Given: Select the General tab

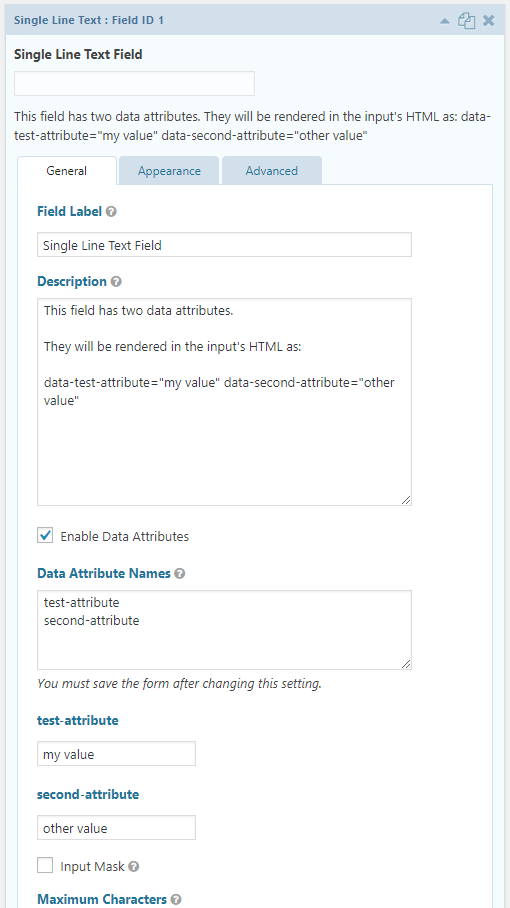Looking at the screenshot, I should (67, 171).
